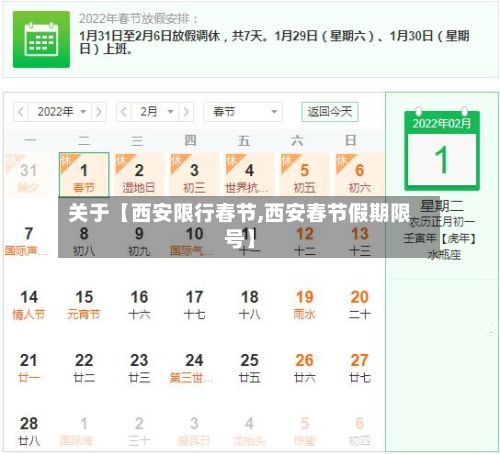Screen dimensions: 500x454
Task: Select February 19 雨水 date
Action: pos(304,304)
